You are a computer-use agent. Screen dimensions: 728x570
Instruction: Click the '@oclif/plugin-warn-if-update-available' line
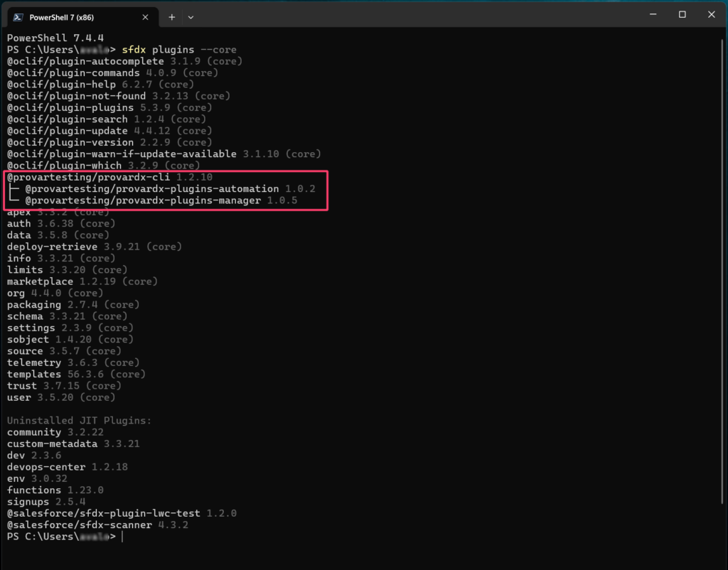pos(164,154)
